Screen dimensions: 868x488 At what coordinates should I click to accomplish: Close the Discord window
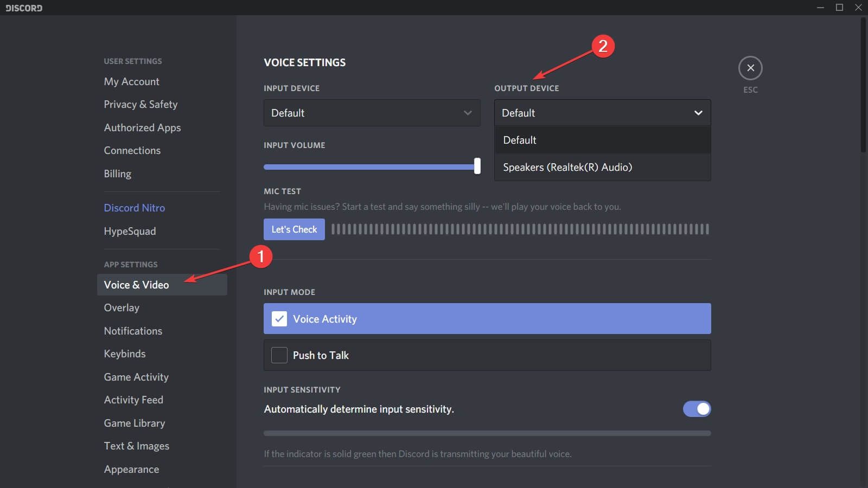858,8
